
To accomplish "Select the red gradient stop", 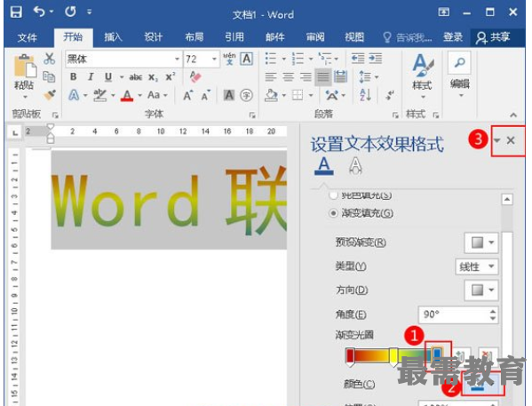I will [350, 357].
